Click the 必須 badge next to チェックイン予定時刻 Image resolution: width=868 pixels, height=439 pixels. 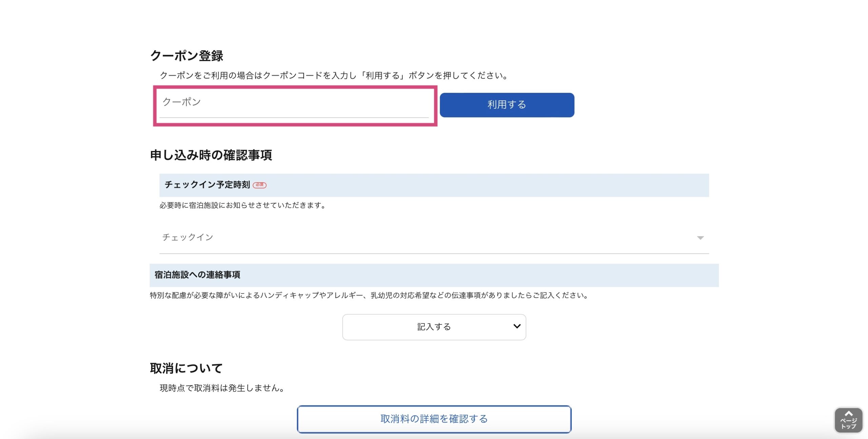[x=260, y=185]
